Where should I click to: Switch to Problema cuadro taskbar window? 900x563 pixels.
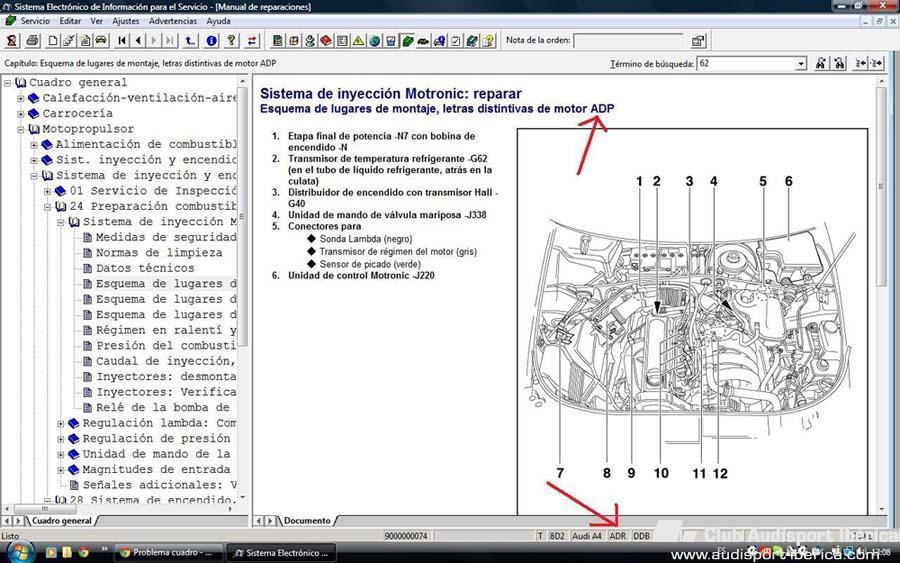[168, 553]
